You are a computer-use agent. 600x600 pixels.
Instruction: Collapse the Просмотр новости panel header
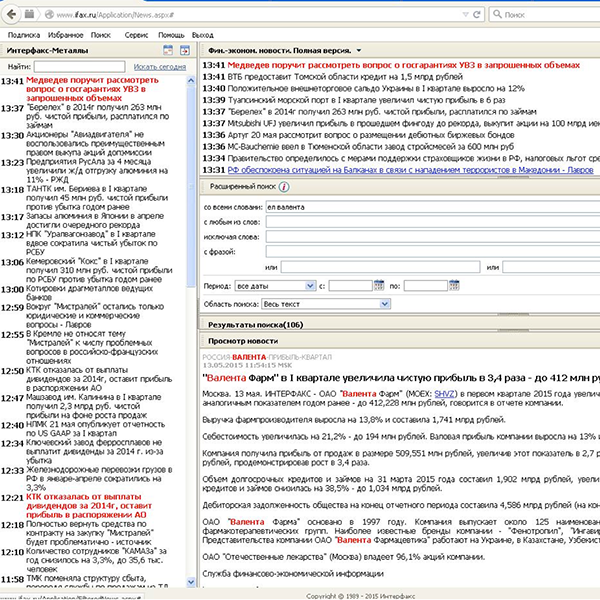click(x=243, y=341)
